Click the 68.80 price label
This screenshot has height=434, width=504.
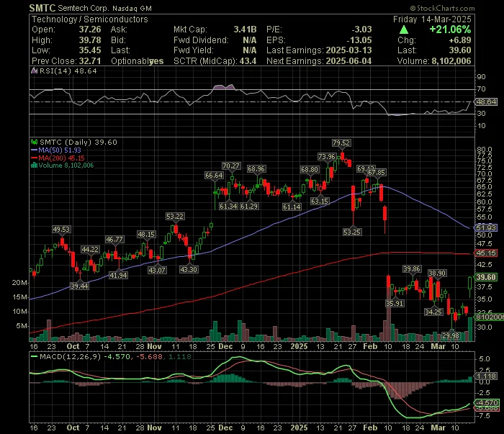tap(310, 169)
